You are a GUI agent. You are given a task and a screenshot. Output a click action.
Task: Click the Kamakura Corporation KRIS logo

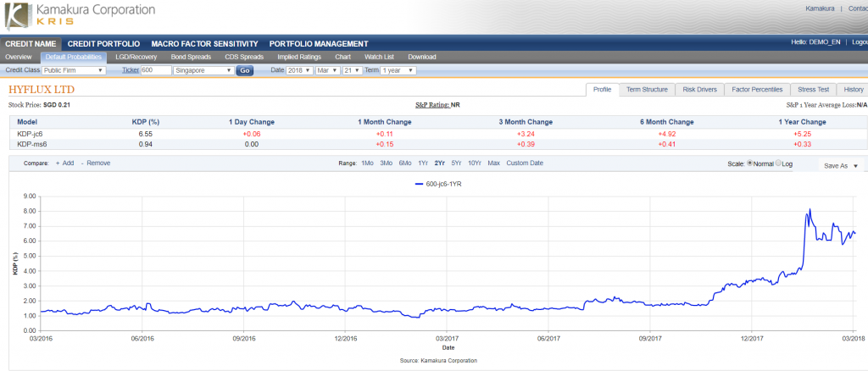[81, 17]
